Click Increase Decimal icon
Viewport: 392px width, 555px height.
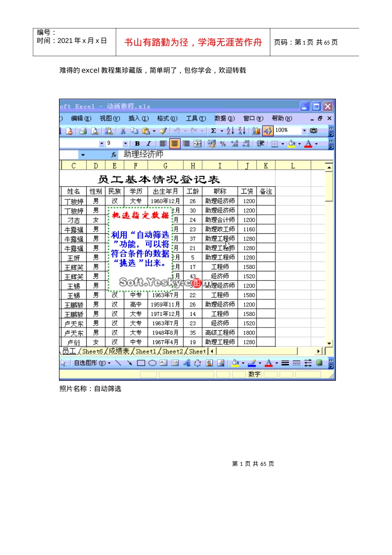pos(234,144)
